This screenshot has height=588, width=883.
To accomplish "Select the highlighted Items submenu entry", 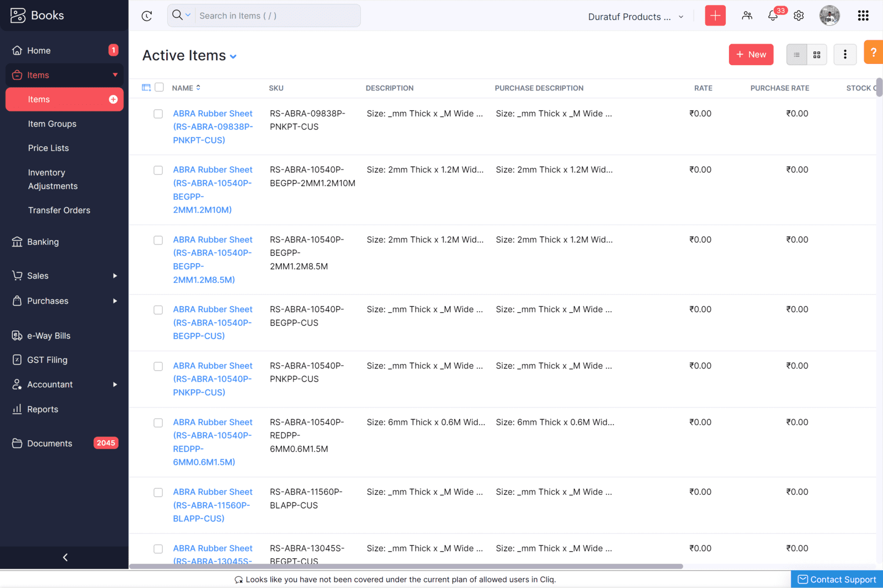I will click(65, 99).
